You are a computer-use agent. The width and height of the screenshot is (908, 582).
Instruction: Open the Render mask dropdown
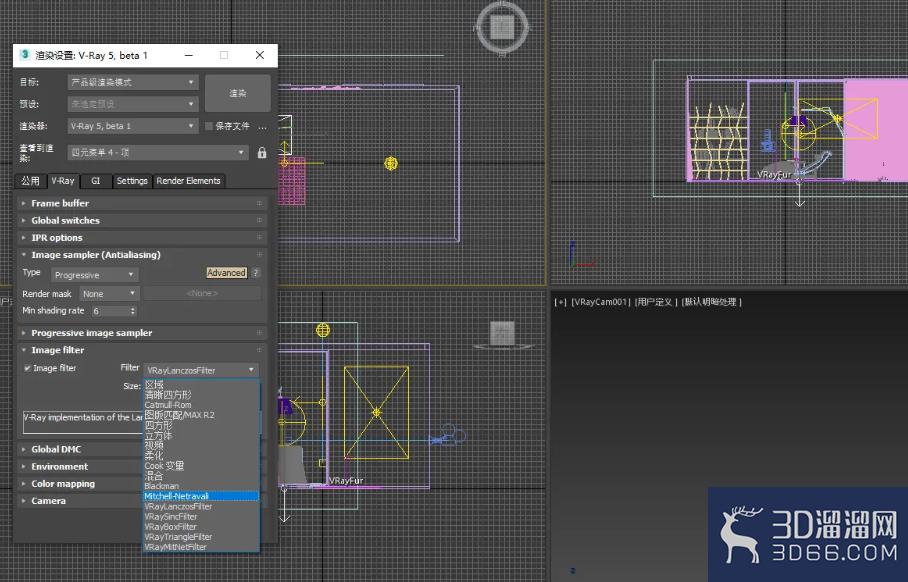(109, 294)
